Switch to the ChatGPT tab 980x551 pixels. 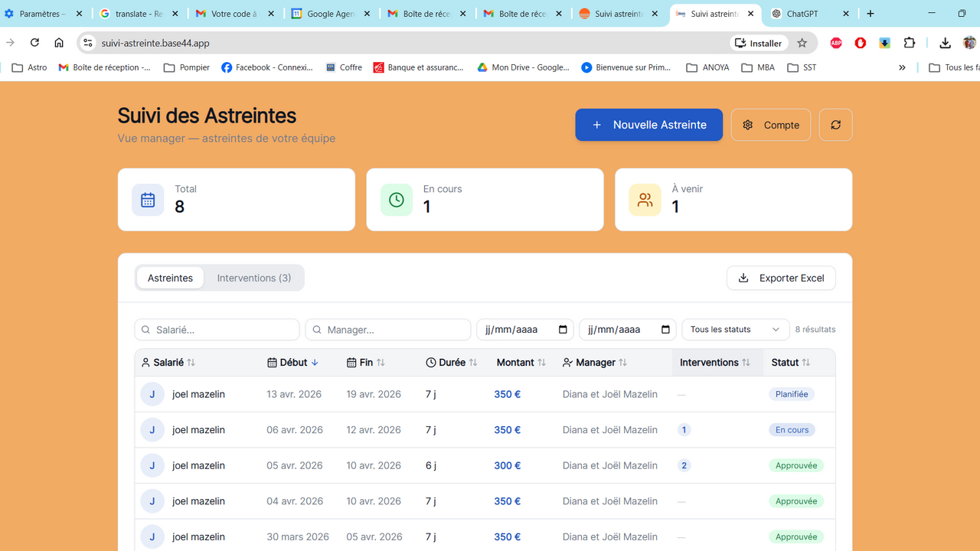(x=811, y=14)
